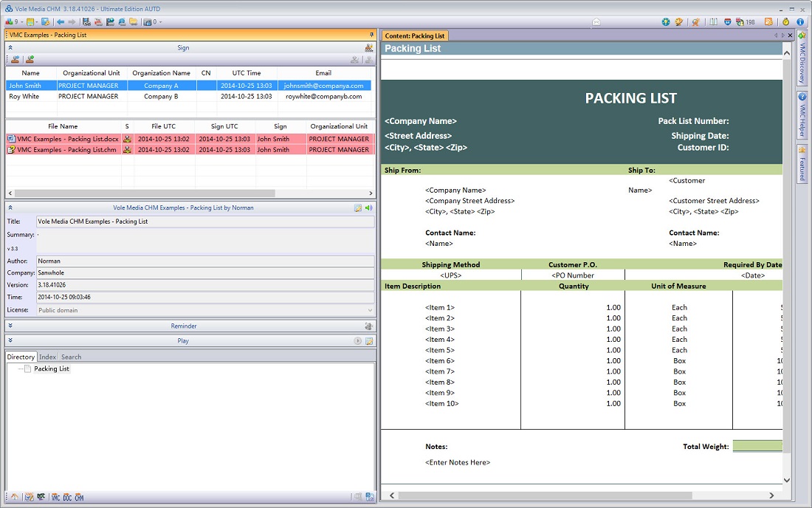Open the RSS feed icon

768,22
